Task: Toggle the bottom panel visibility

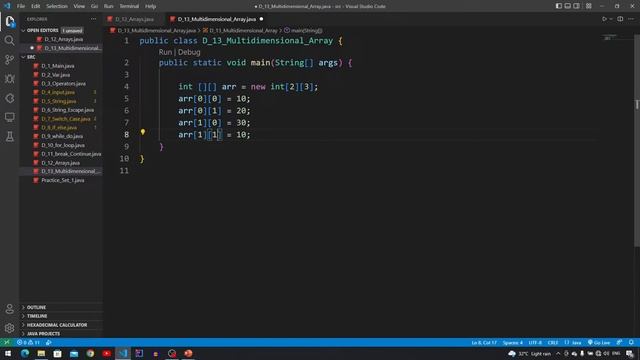Action: 567,6
